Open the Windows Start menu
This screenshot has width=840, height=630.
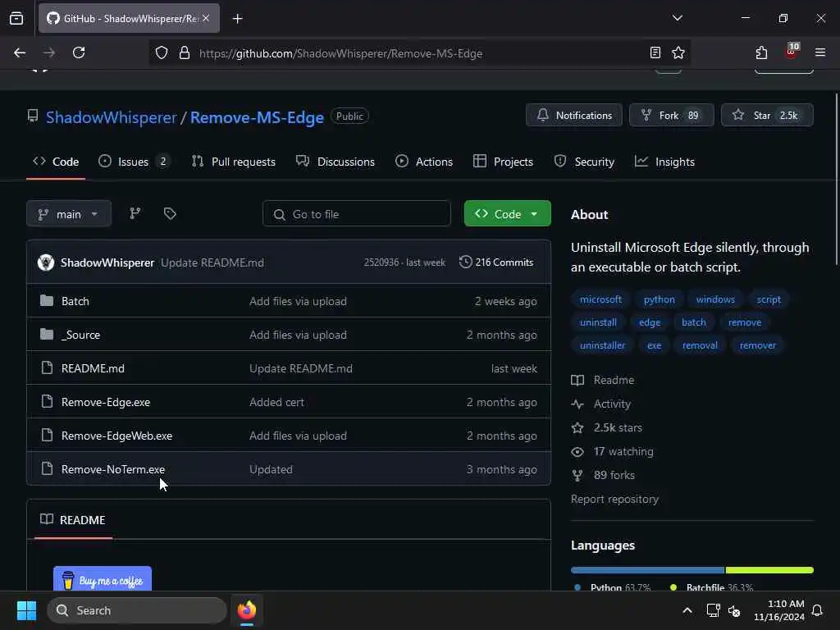(x=26, y=610)
